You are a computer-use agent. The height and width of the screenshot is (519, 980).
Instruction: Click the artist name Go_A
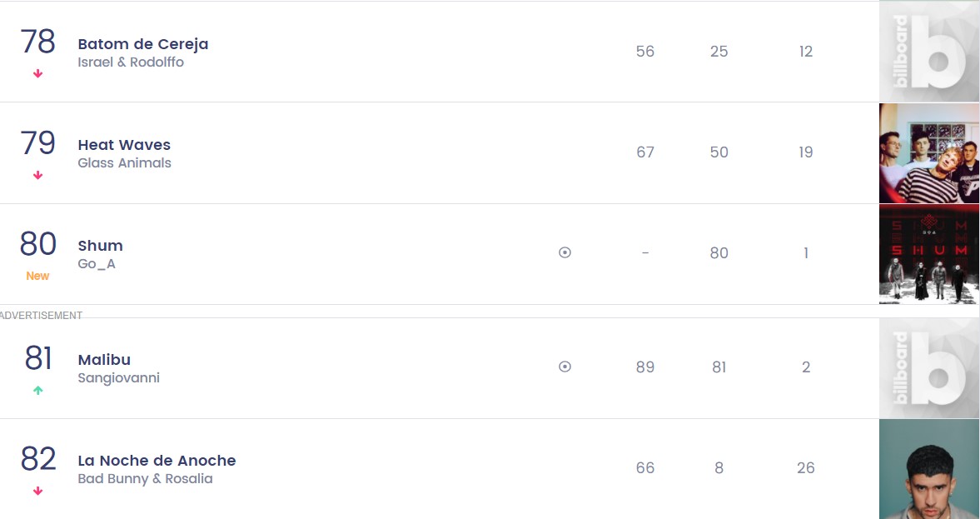[97, 264]
